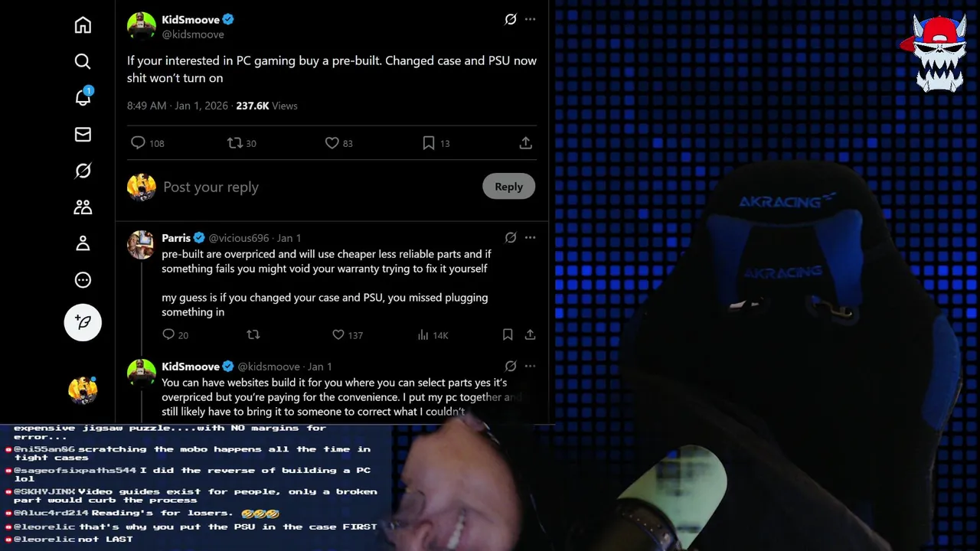This screenshot has width=980, height=551.
Task: Open Profile person icon in sidebar
Action: 83,243
